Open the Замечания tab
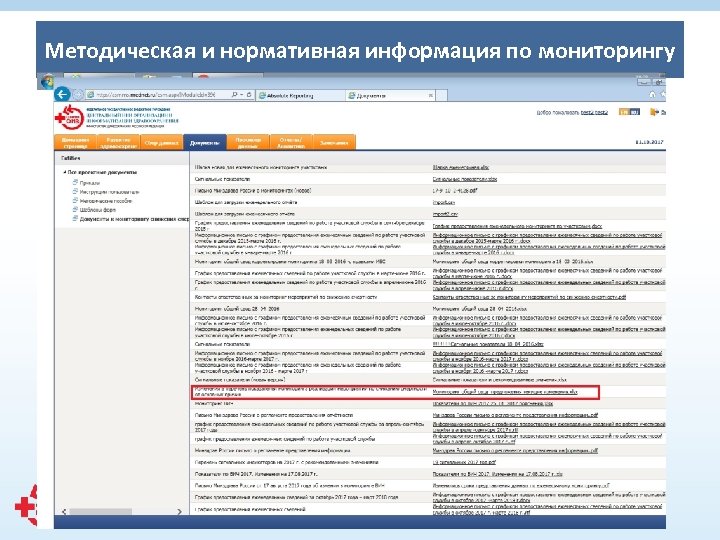Image resolution: width=720 pixels, height=540 pixels. tap(334, 142)
